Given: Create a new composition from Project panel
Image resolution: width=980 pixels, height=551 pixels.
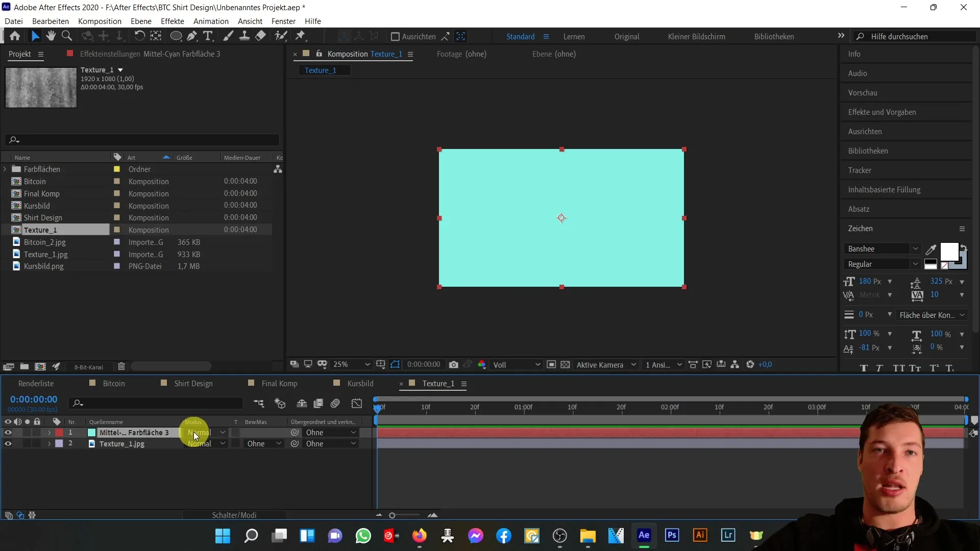Looking at the screenshot, I should pyautogui.click(x=40, y=366).
